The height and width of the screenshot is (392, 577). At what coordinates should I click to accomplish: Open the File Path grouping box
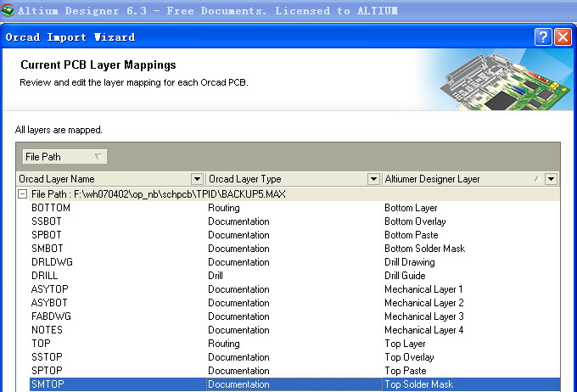point(64,156)
